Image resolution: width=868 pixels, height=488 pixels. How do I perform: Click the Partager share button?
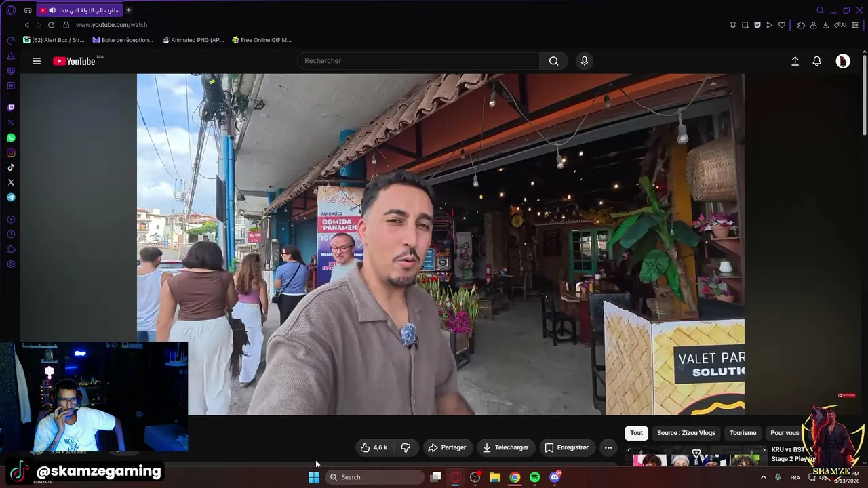point(447,447)
